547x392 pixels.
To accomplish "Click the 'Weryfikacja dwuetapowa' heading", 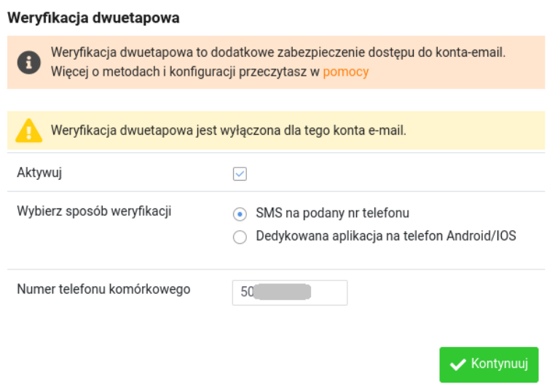I will point(93,16).
